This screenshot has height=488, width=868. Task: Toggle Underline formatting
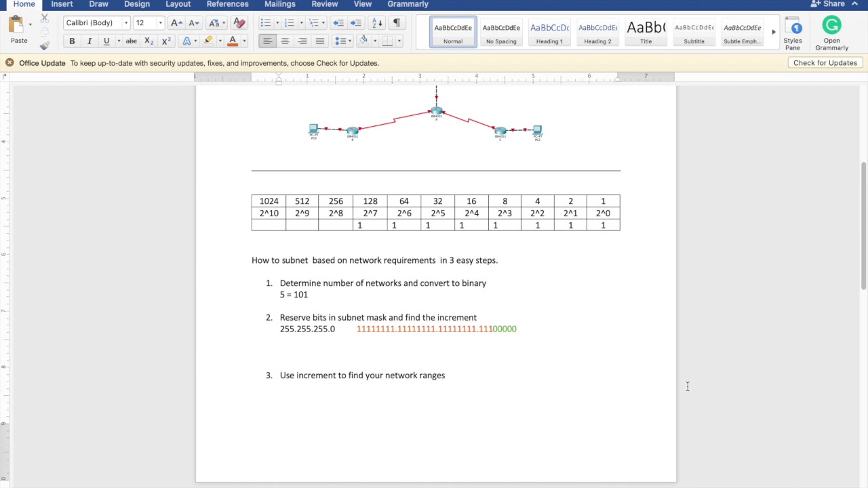click(x=106, y=41)
